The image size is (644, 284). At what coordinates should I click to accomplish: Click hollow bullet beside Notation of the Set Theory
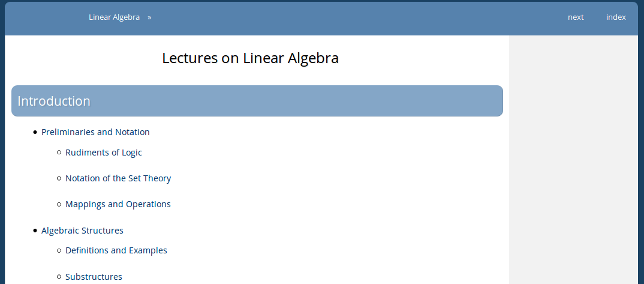pyautogui.click(x=59, y=178)
